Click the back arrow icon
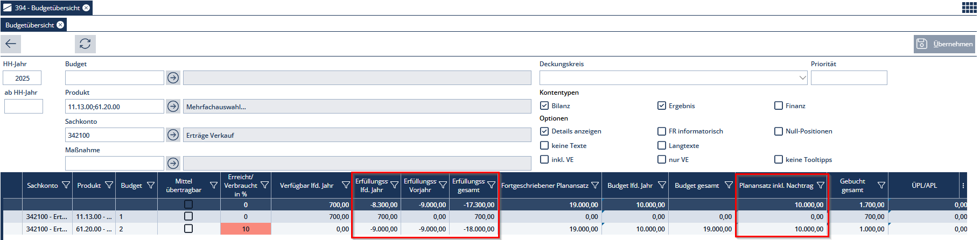The width and height of the screenshot is (980, 240). [11, 44]
